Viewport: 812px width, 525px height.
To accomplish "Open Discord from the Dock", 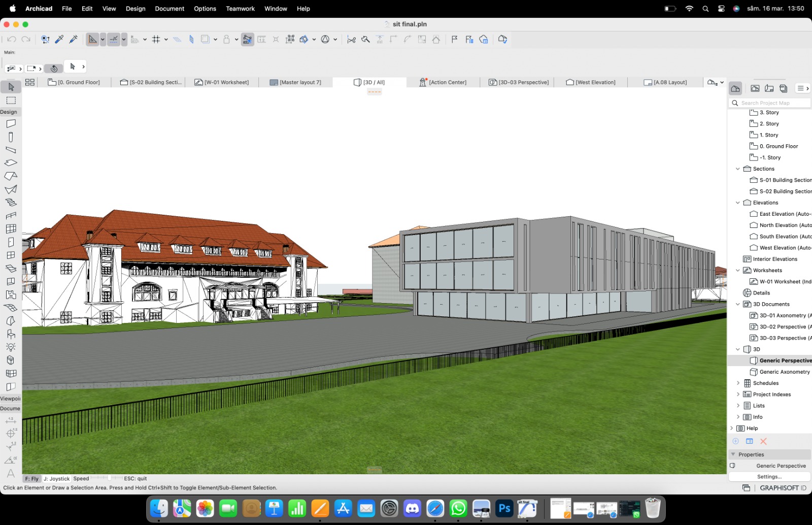I will click(413, 508).
